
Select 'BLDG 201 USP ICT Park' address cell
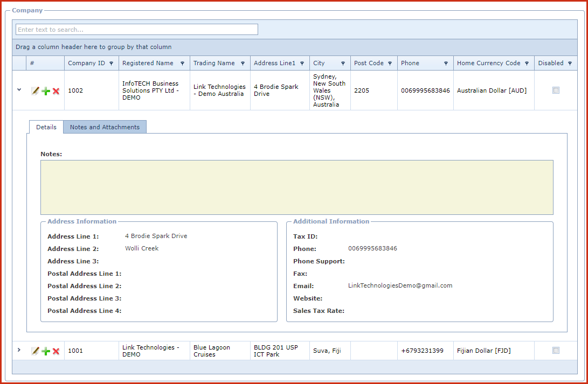[x=280, y=351]
